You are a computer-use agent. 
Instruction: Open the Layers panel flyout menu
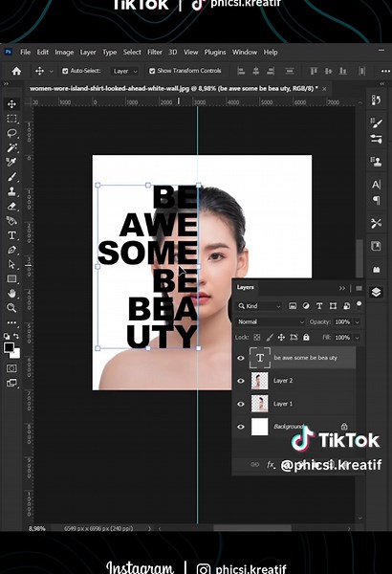pyautogui.click(x=359, y=289)
